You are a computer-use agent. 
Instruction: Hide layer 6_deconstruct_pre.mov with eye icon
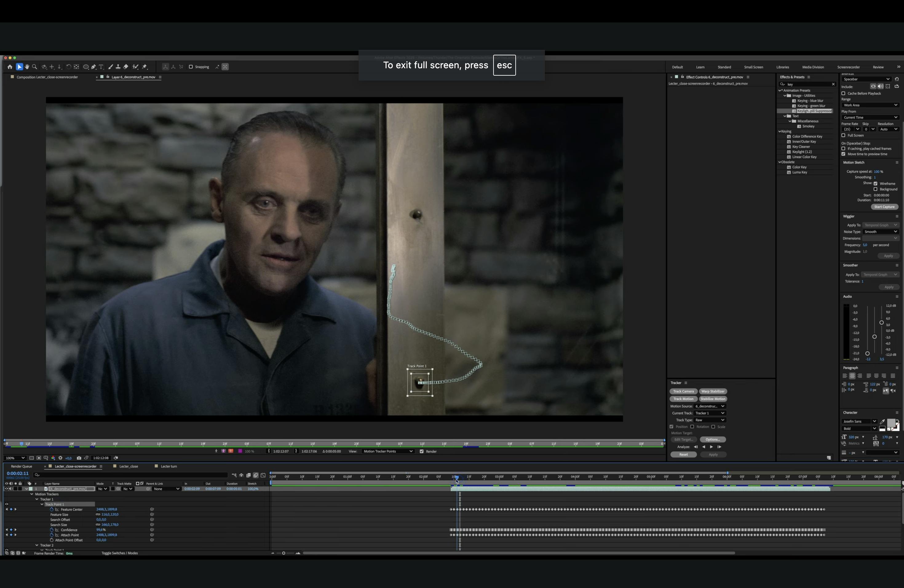coord(6,489)
